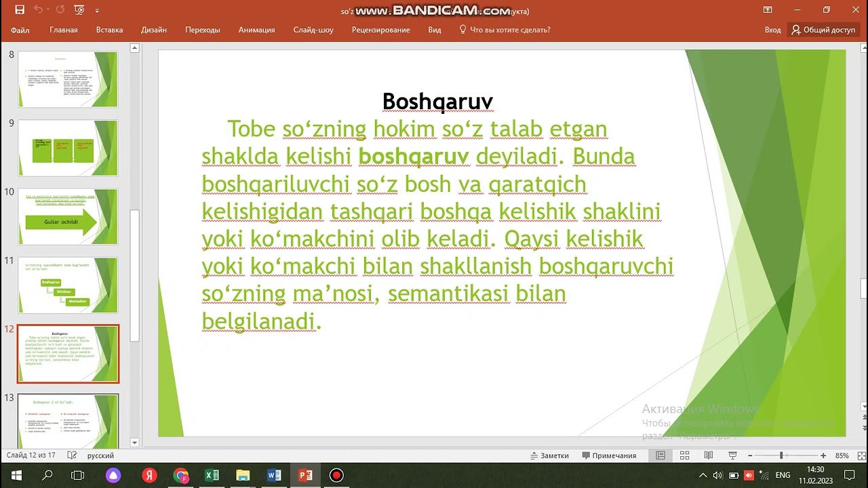Image resolution: width=868 pixels, height=488 pixels.
Task: Open the Файл menu
Action: click(x=20, y=30)
